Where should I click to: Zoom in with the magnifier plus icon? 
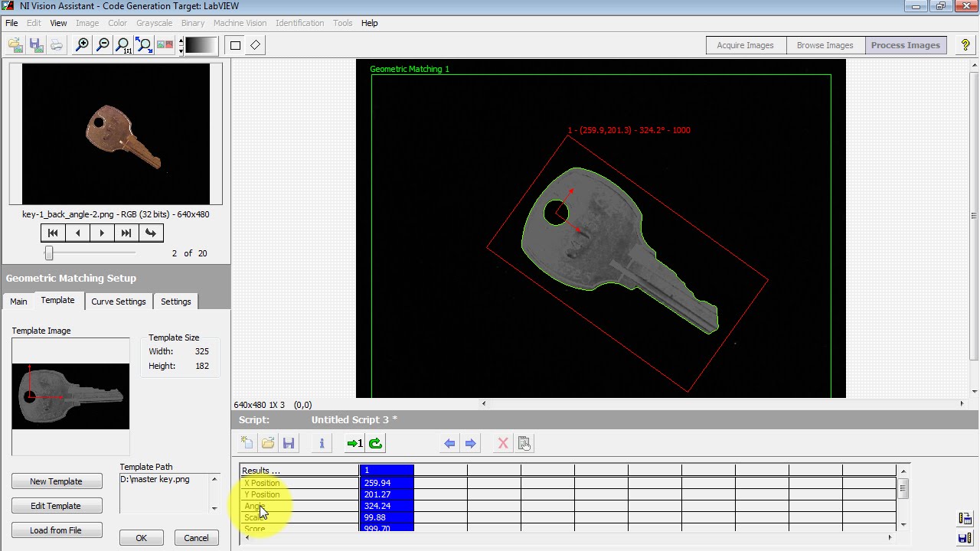[x=82, y=45]
